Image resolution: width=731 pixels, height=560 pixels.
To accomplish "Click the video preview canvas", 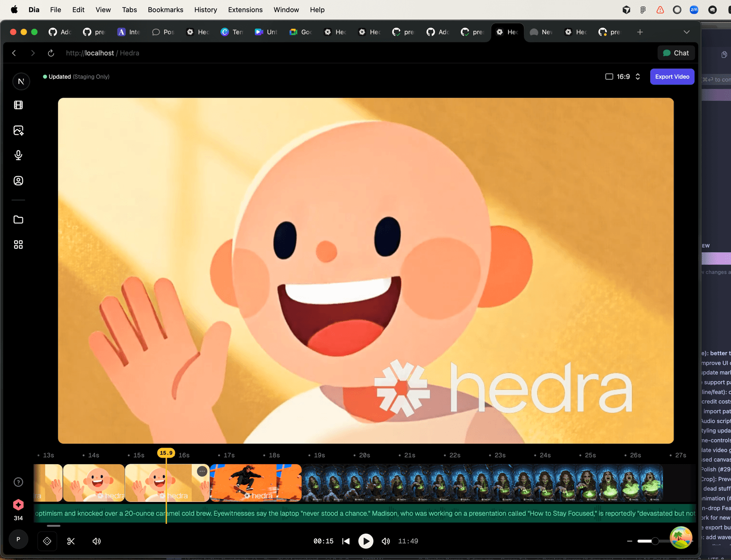I will (366, 270).
